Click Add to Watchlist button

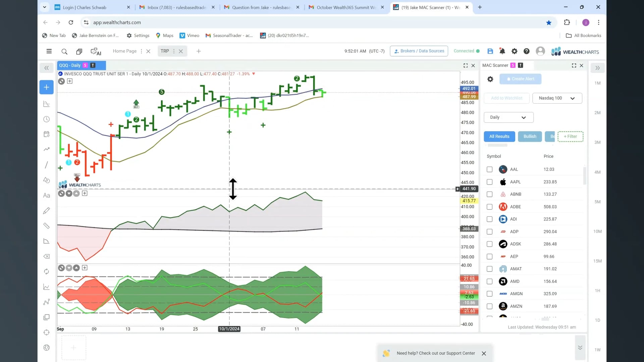point(506,98)
